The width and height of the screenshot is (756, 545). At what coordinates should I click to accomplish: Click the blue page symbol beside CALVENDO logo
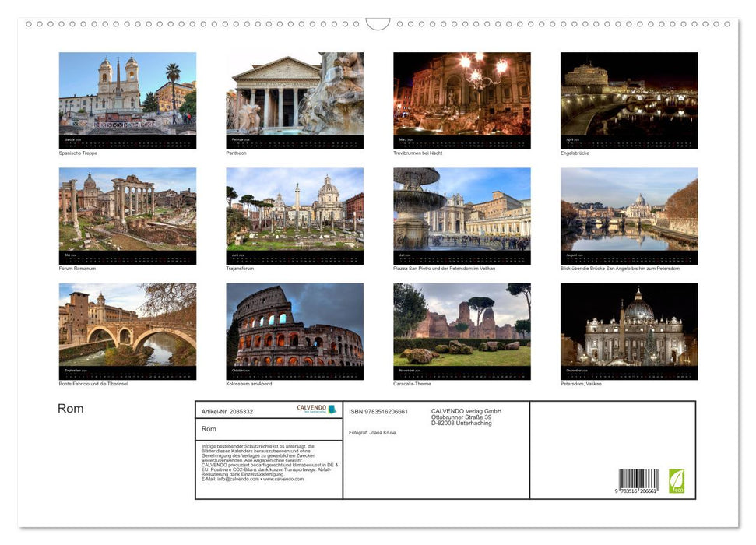[x=332, y=409]
